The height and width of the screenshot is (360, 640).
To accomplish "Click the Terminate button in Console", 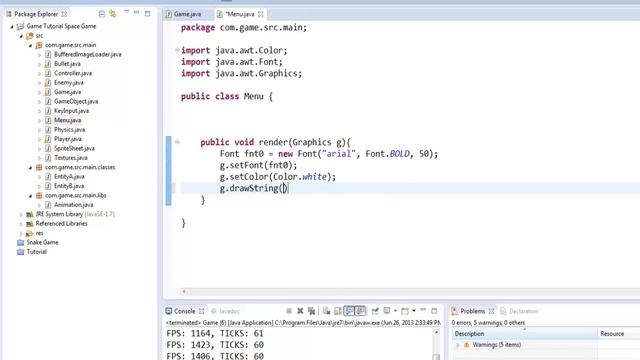I will [289, 311].
